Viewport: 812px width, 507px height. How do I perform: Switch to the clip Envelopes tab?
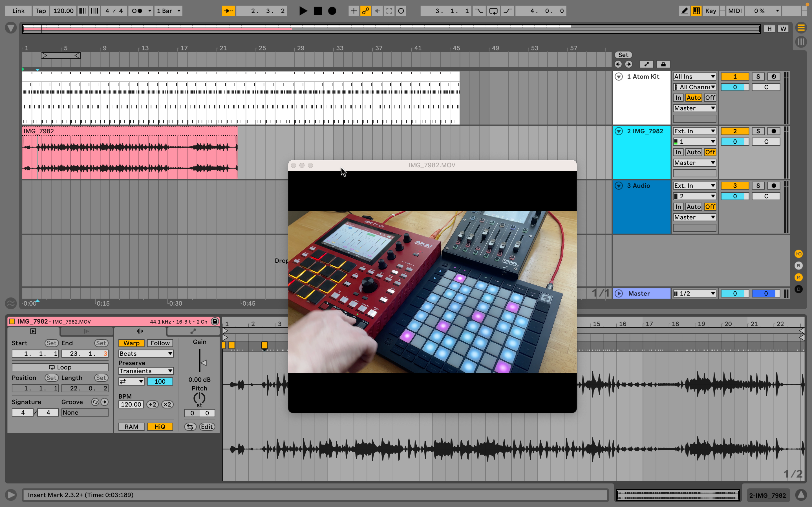(193, 331)
